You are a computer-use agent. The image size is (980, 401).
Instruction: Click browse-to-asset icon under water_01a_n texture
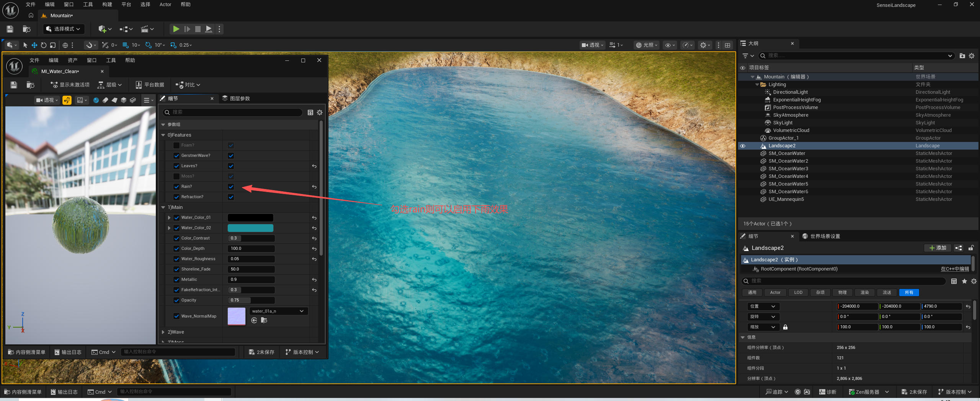pos(264,320)
